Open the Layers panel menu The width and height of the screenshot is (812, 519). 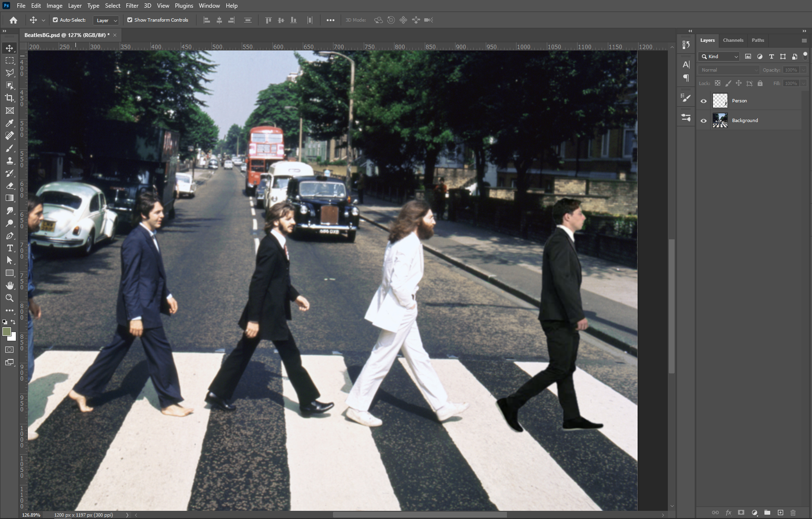(804, 40)
